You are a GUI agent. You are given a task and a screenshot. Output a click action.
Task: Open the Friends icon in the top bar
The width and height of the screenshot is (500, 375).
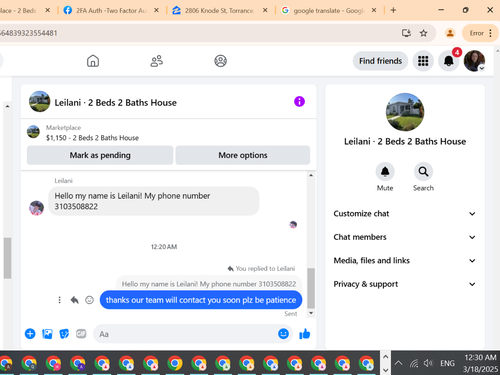(156, 61)
